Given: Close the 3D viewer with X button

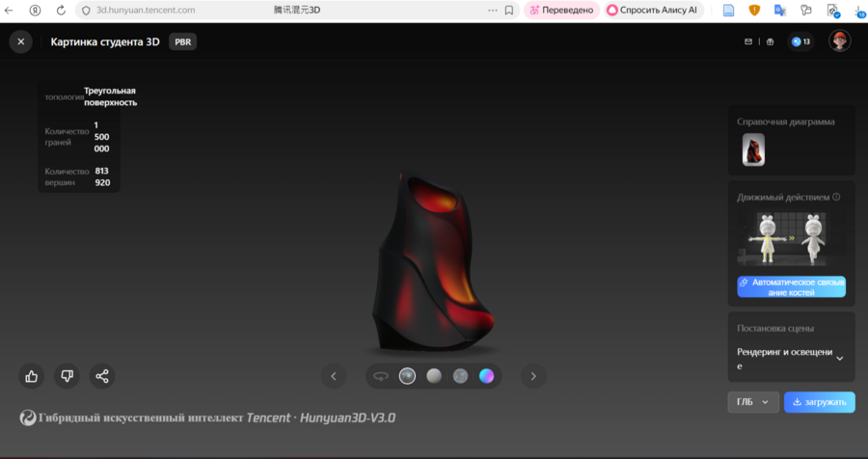Looking at the screenshot, I should tap(20, 42).
